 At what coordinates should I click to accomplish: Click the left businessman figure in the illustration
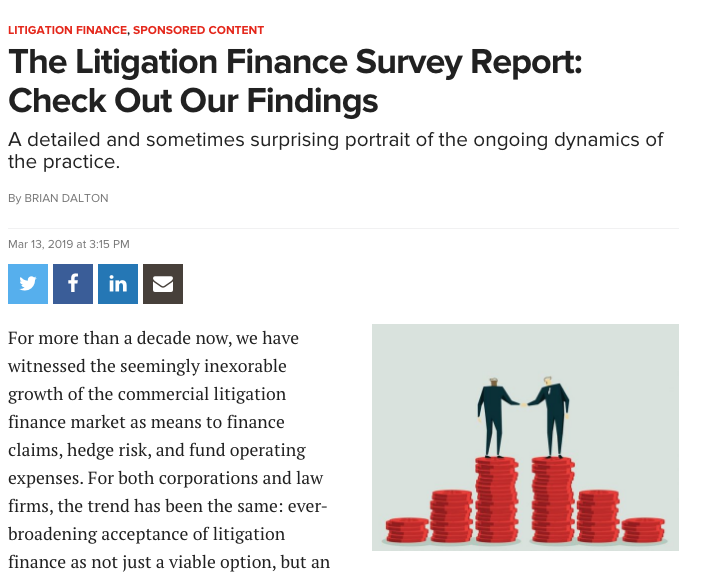497,417
